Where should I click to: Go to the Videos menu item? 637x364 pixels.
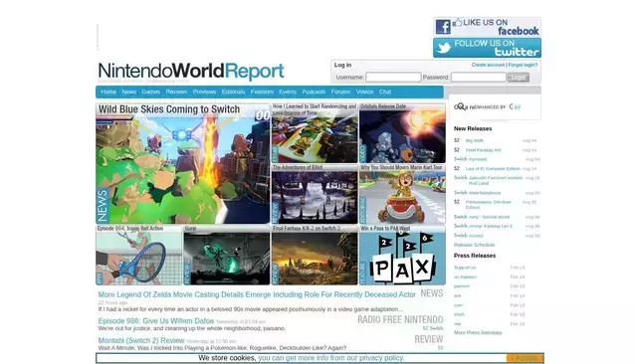(364, 92)
